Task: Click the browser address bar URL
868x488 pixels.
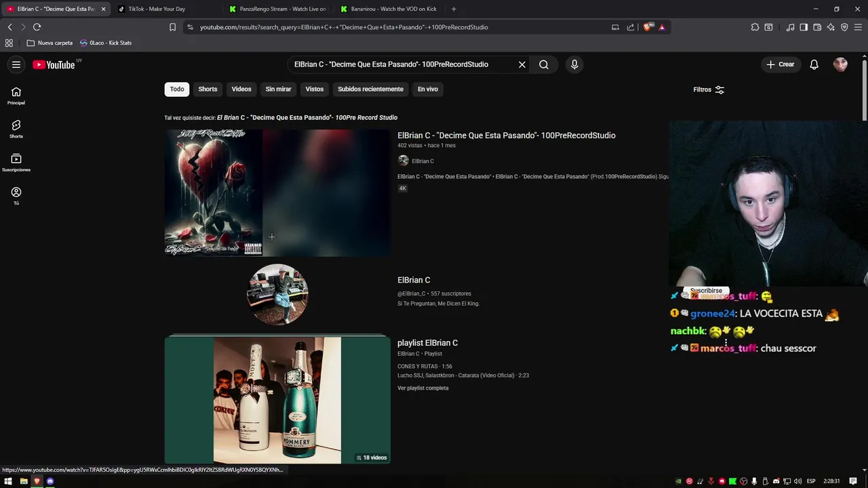Action: coord(344,27)
